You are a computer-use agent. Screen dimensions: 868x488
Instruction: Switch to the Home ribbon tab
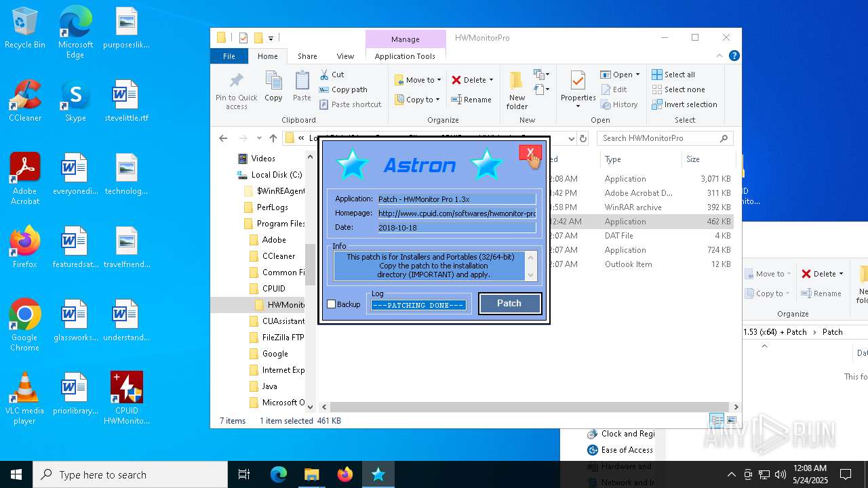(267, 56)
